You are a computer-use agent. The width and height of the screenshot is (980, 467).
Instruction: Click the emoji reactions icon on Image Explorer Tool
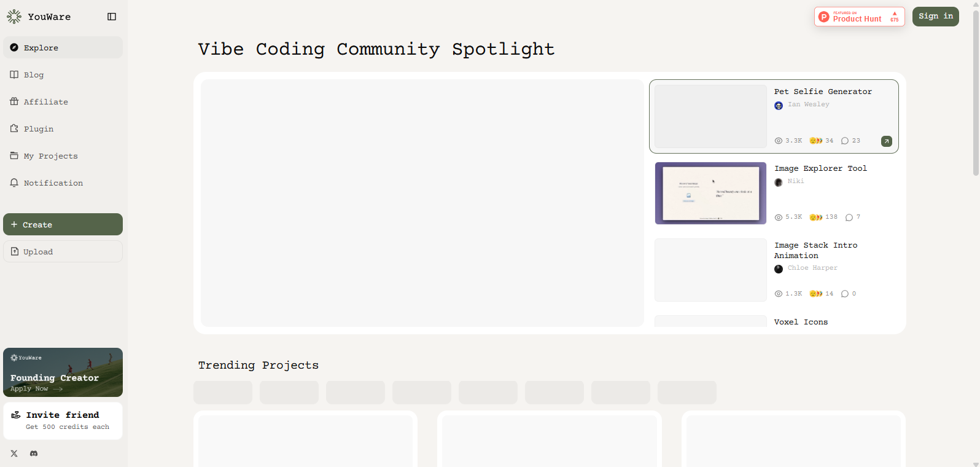[816, 218]
